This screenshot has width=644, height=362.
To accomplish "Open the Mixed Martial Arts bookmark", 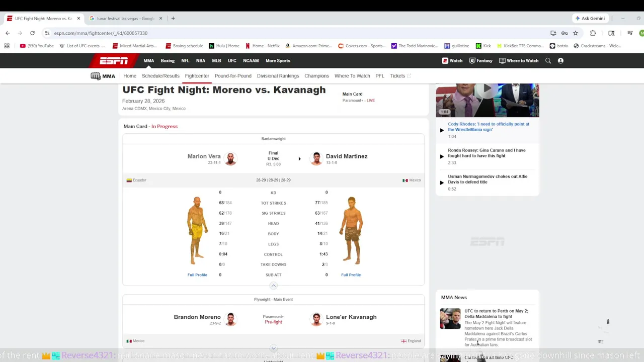I will (x=135, y=46).
